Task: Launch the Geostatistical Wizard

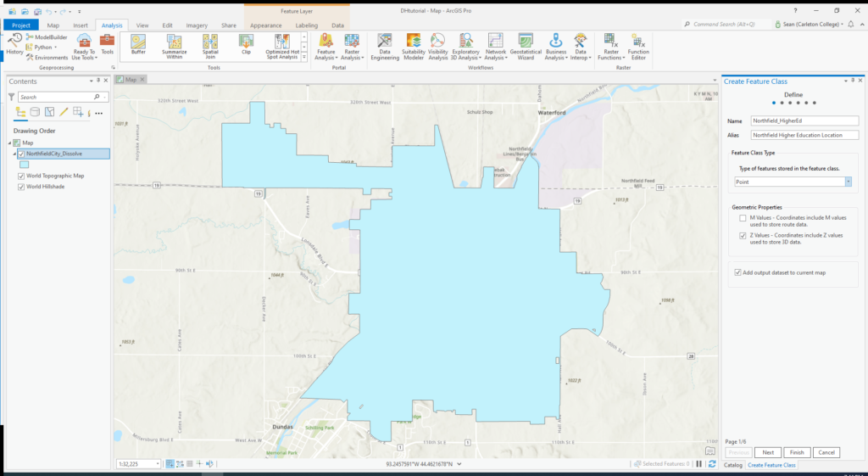Action: coord(526,47)
